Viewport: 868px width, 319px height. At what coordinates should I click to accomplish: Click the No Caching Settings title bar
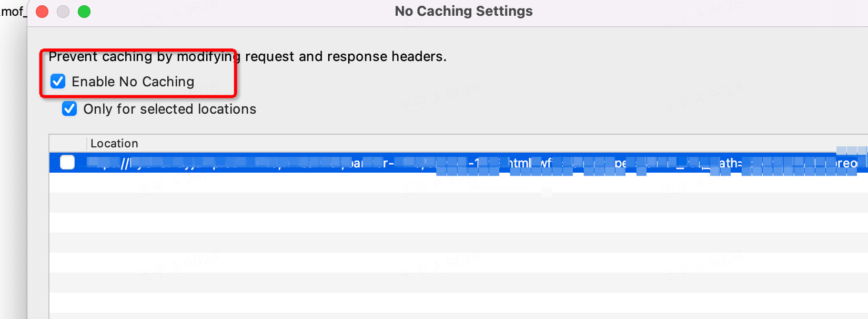463,11
